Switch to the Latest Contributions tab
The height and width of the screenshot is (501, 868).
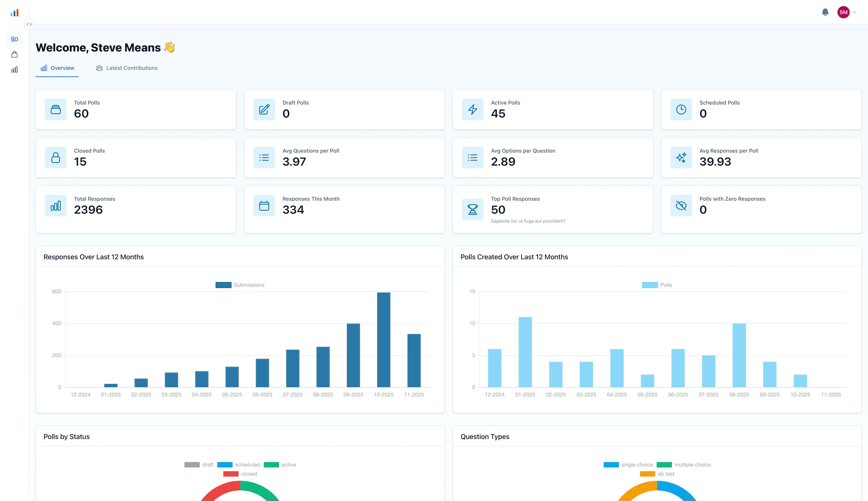(x=127, y=68)
